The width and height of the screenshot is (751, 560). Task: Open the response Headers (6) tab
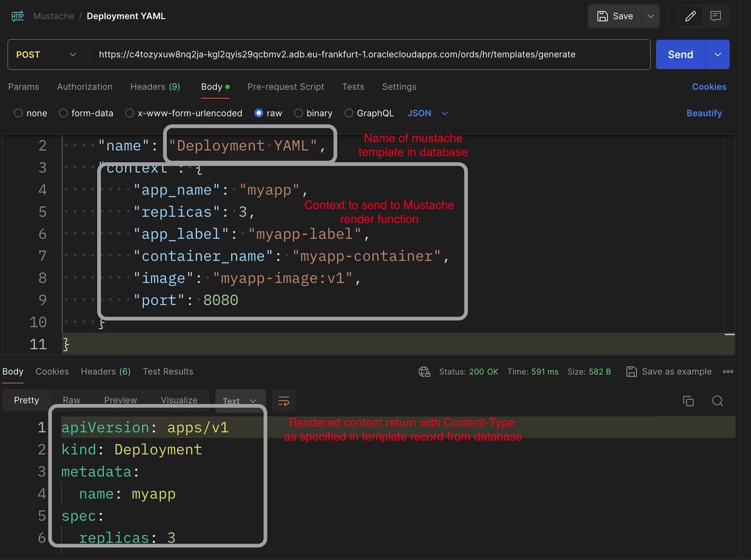coord(106,371)
